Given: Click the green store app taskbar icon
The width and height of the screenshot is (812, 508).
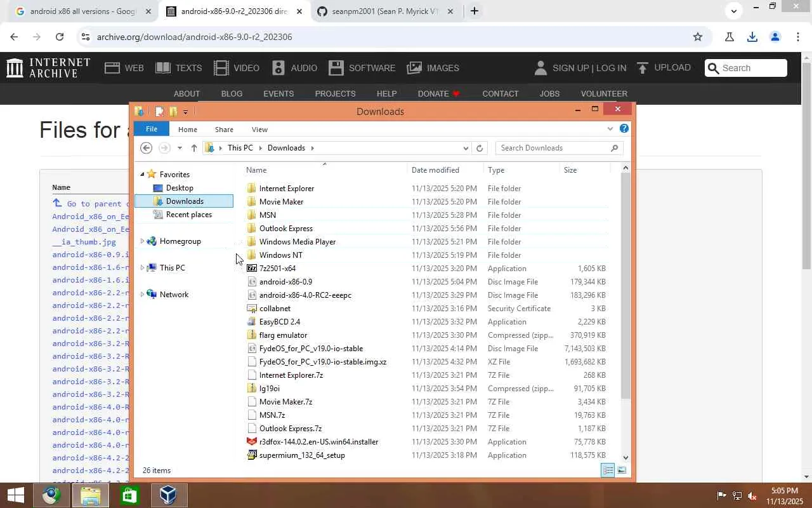Looking at the screenshot, I should click(129, 495).
